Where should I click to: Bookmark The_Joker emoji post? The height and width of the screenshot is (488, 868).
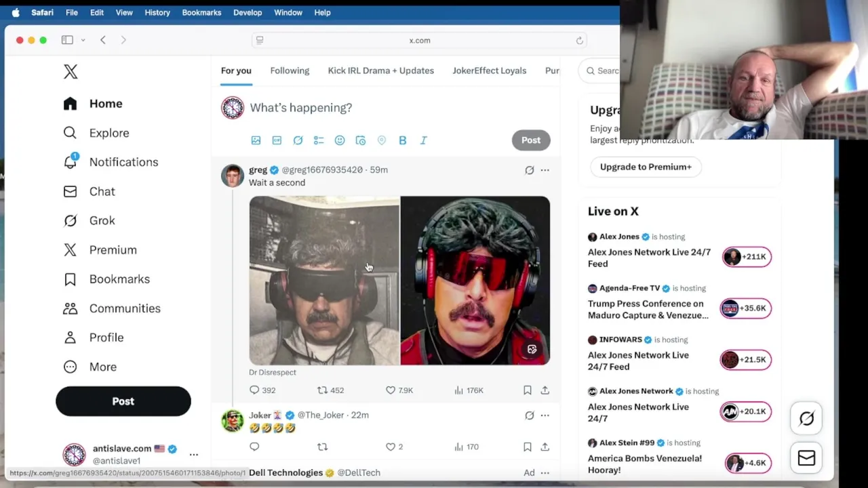coord(527,447)
